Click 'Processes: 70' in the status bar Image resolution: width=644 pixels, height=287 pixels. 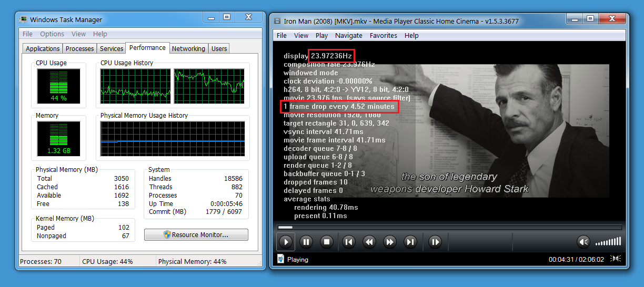point(42,262)
